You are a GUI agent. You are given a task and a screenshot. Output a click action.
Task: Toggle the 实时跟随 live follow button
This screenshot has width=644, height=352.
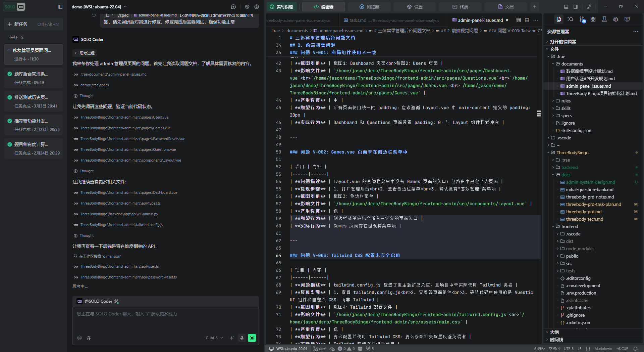(282, 7)
